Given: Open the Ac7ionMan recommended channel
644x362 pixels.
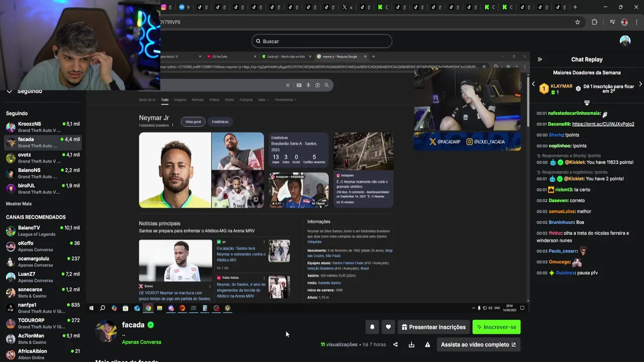Looking at the screenshot, I should (43, 339).
